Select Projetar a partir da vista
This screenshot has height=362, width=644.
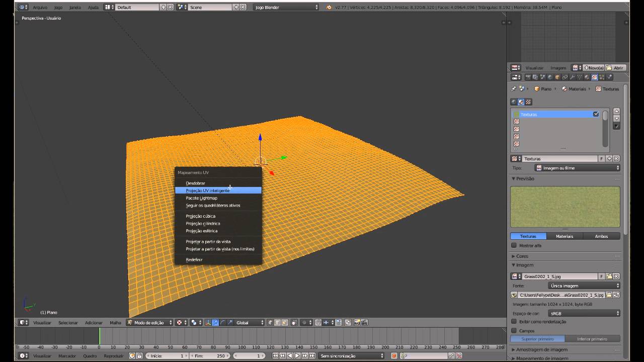(x=218, y=242)
